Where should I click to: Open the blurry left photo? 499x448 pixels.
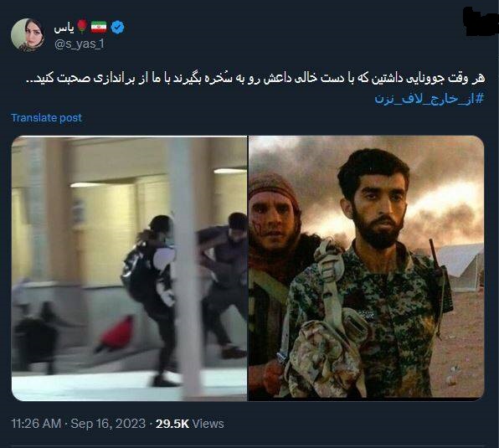click(x=129, y=268)
